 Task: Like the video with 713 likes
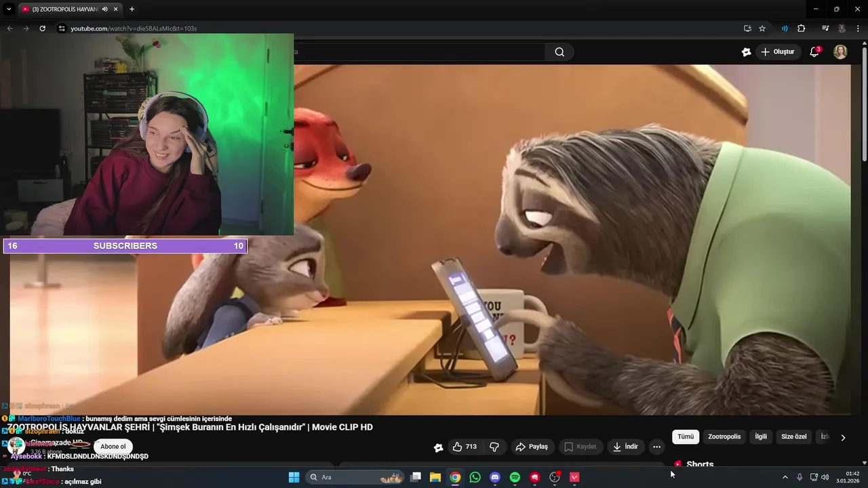point(465,447)
